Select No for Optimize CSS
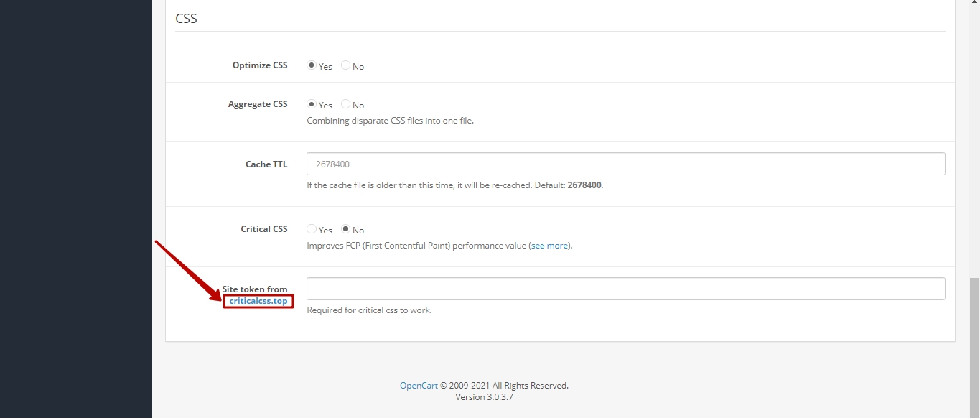Viewport: 980px width, 418px height. click(345, 65)
